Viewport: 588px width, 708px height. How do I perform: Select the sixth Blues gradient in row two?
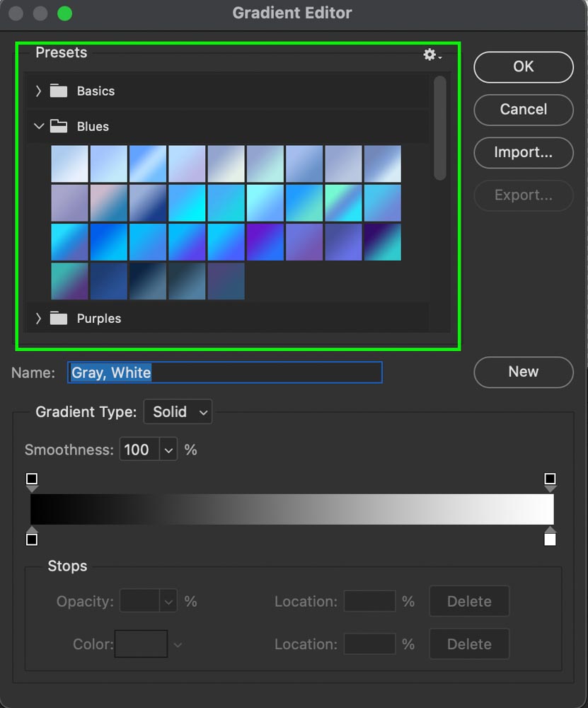click(x=265, y=203)
